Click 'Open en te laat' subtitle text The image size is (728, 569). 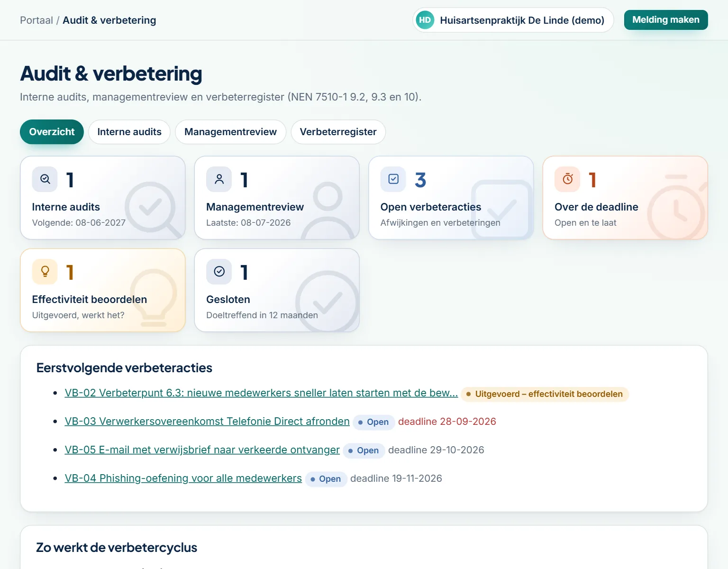pyautogui.click(x=585, y=223)
